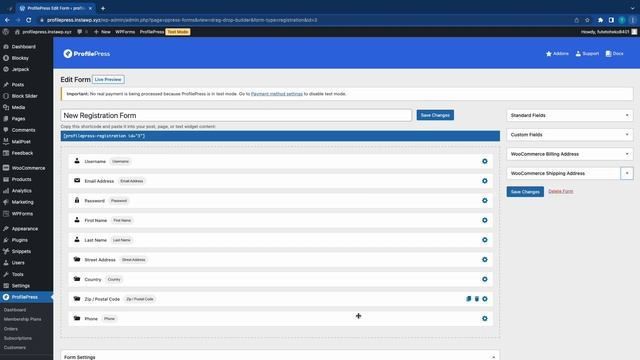Expand WooCommerce Shipping Address panel arrow
640x360 pixels.
(x=627, y=173)
